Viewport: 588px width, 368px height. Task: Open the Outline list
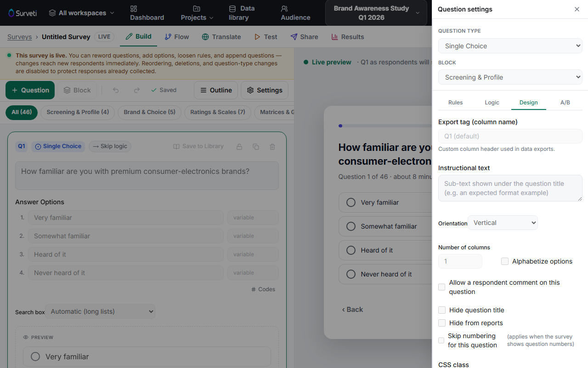[x=216, y=90]
